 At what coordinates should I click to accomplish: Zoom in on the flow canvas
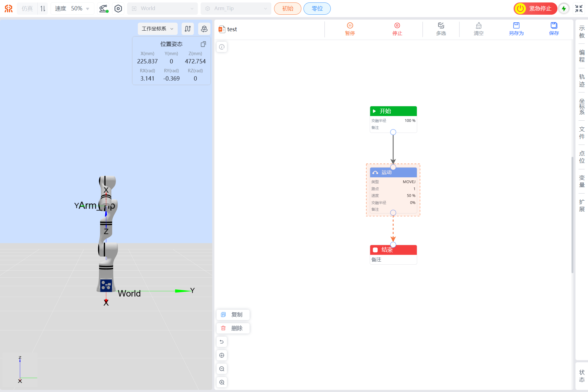[222, 382]
